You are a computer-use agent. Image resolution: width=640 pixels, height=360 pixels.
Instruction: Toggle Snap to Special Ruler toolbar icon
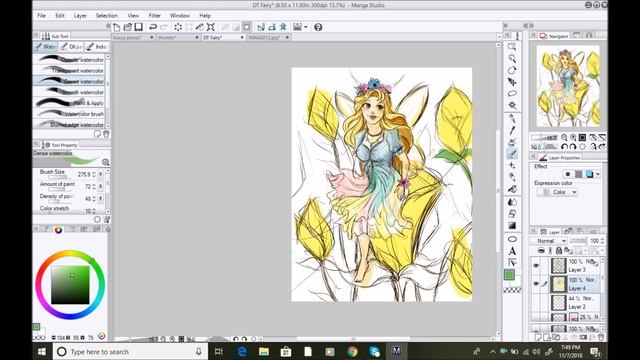point(272,27)
